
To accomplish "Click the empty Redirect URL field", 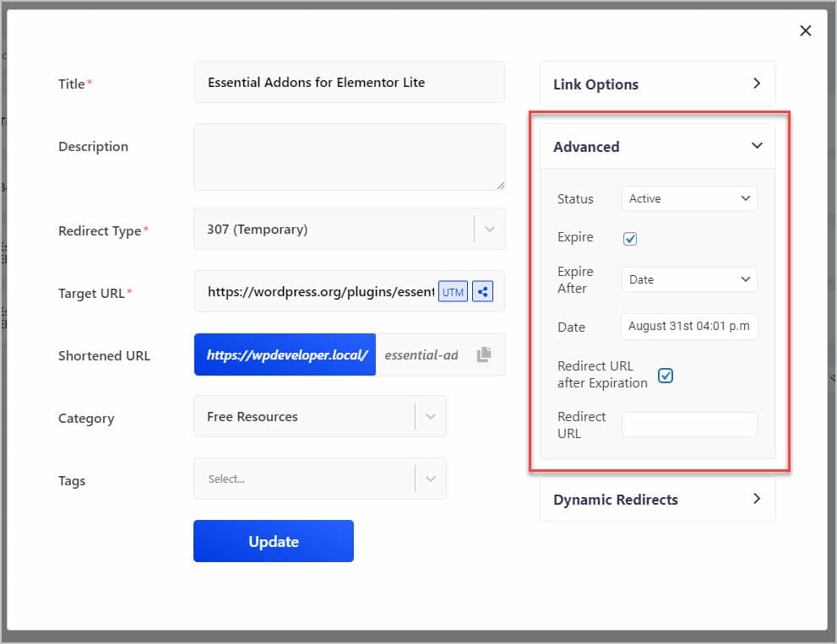I will click(689, 425).
